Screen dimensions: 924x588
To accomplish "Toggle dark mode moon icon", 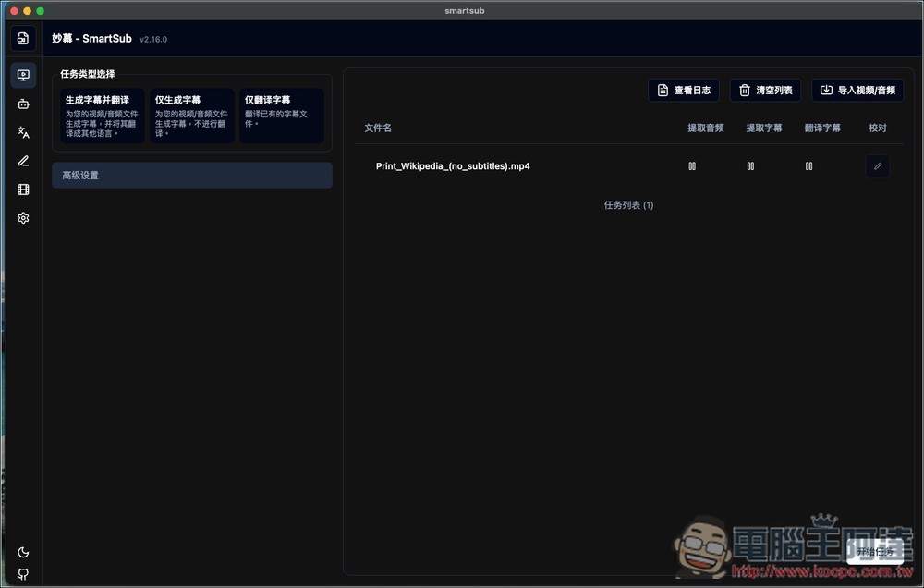I will 23,553.
